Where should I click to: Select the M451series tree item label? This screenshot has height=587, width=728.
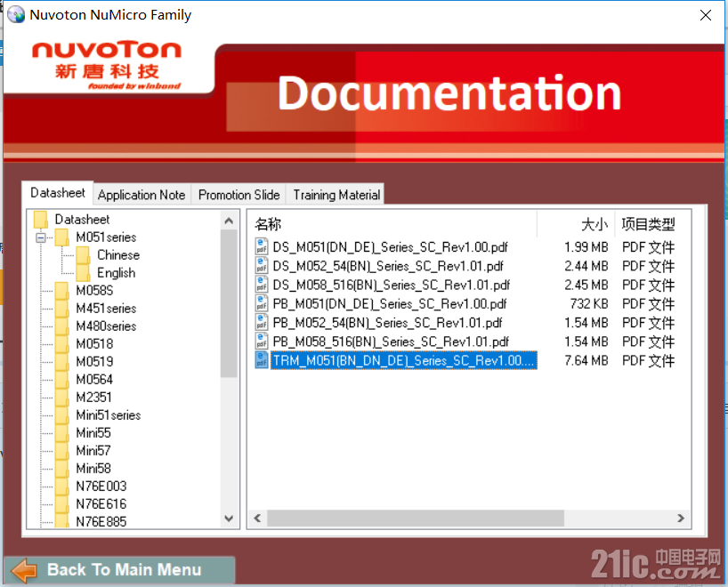point(106,308)
